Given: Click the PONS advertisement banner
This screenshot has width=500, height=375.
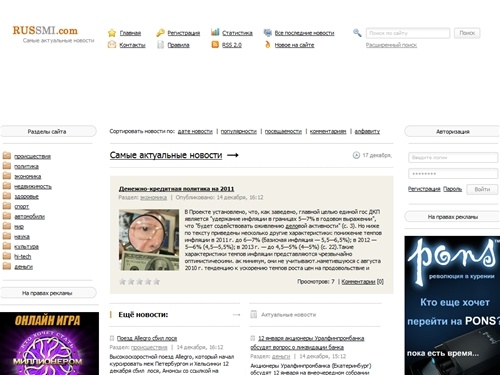Looking at the screenshot, I should pos(452,305).
